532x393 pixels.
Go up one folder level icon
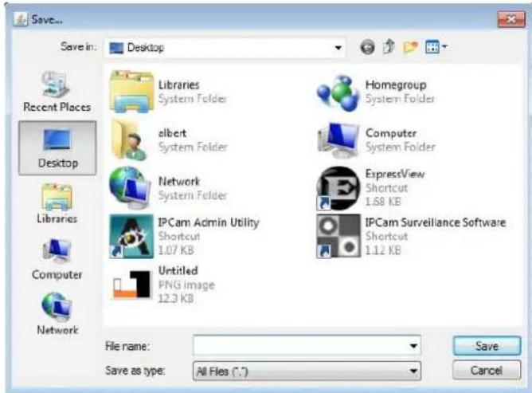(x=389, y=46)
